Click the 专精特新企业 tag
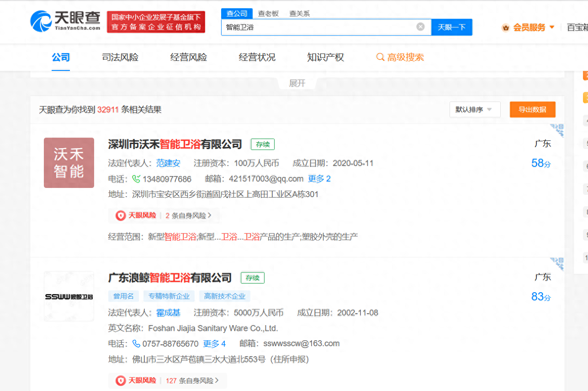The image size is (588, 391). (x=169, y=296)
